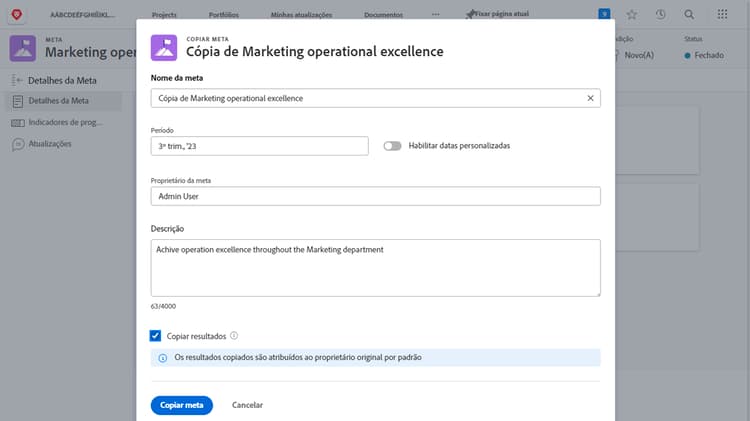This screenshot has width=750, height=421.
Task: Click the Indicadores de progresso icon
Action: pyautogui.click(x=18, y=123)
